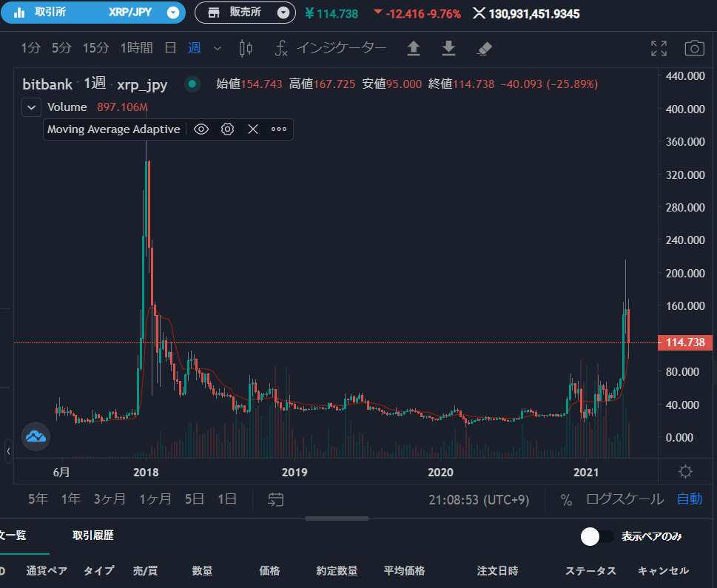Open more options for Moving Average Adaptive
The width and height of the screenshot is (717, 588).
pyautogui.click(x=279, y=129)
